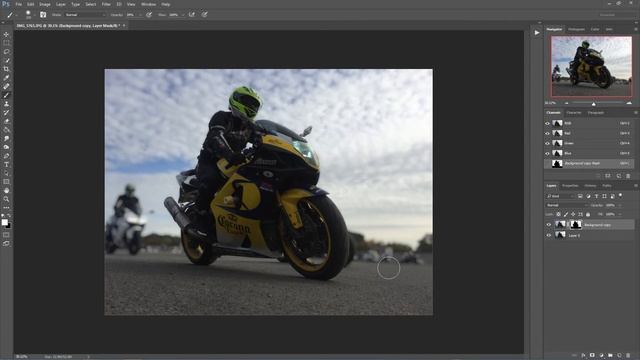Select the Rectangular Marquee tool

click(6, 43)
